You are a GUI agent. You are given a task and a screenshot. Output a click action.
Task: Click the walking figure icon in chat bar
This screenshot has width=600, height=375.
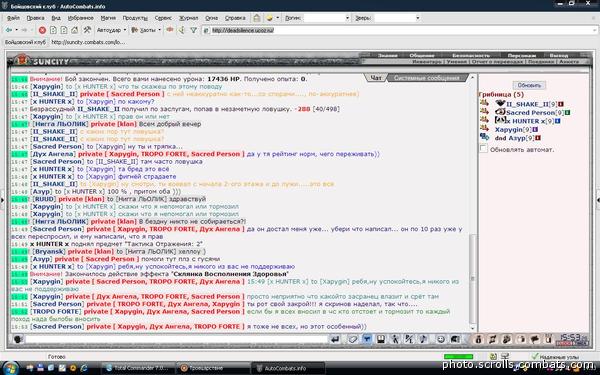click(395, 339)
